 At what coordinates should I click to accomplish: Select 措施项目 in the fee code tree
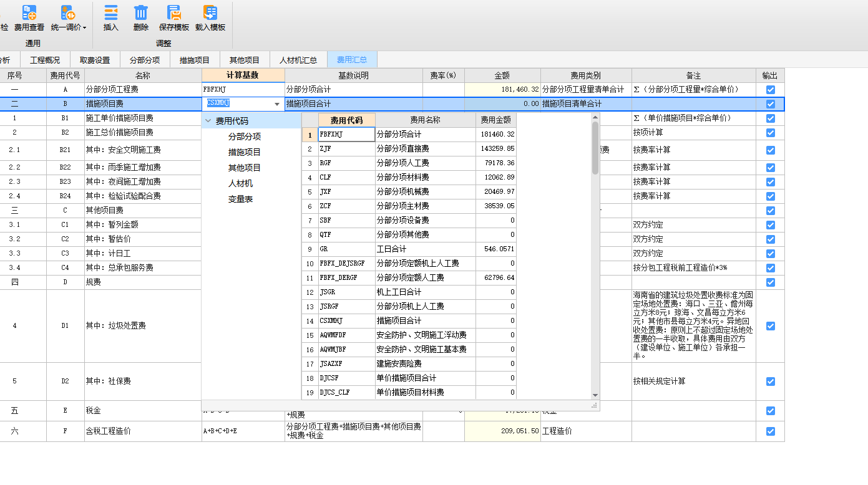tap(245, 152)
